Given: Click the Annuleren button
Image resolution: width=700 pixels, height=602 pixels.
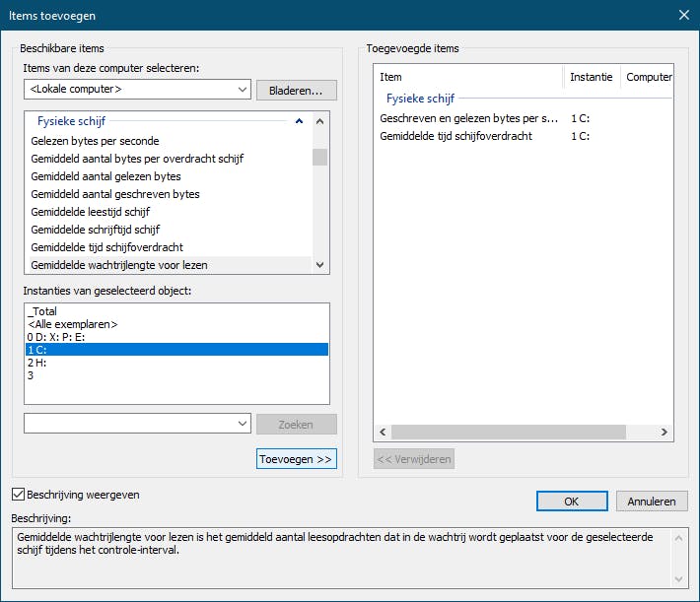Looking at the screenshot, I should (x=652, y=501).
